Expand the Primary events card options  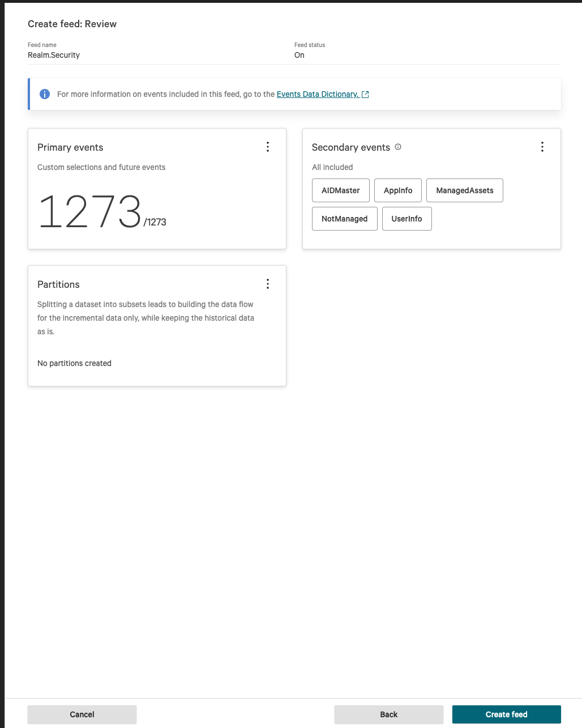[268, 146]
